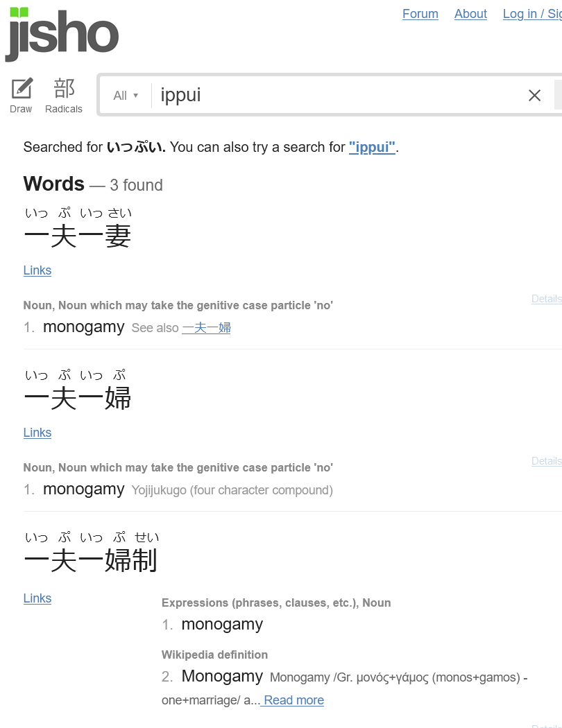This screenshot has height=728, width=562.
Task: Click Read more on Wikipedia definition
Action: pyautogui.click(x=293, y=700)
